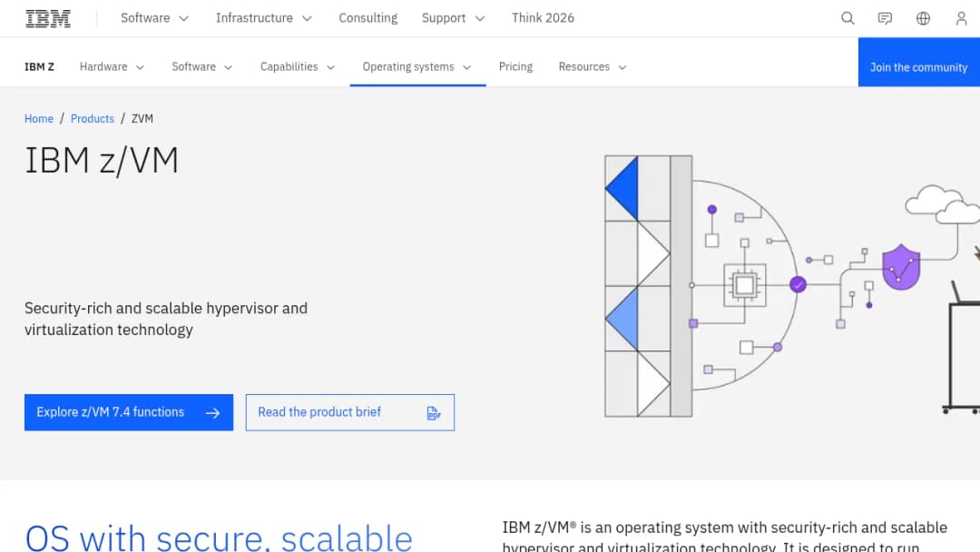The height and width of the screenshot is (552, 980).
Task: Click Read the product brief button
Action: [350, 412]
